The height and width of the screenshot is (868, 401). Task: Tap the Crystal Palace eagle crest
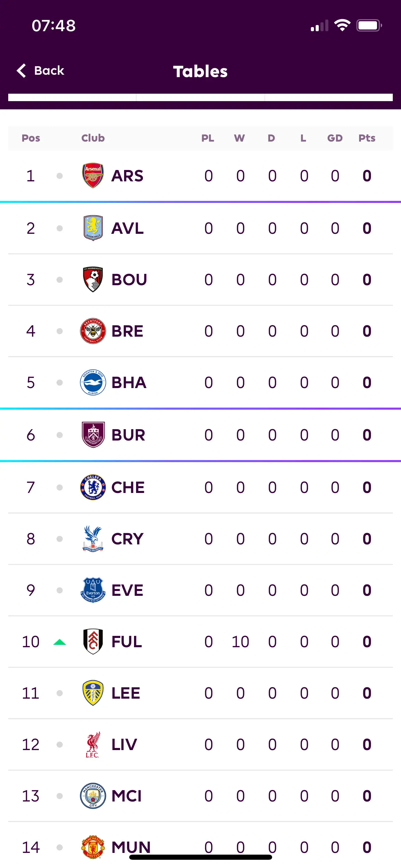point(93,539)
